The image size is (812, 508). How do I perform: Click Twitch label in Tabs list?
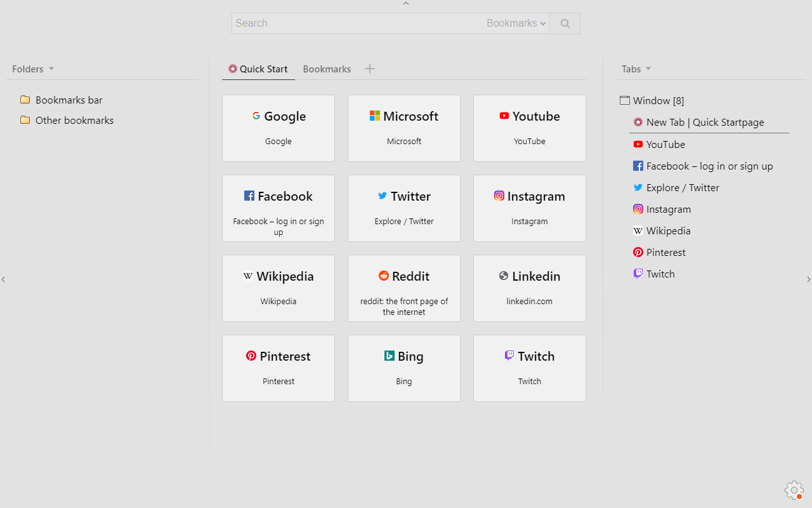(660, 274)
